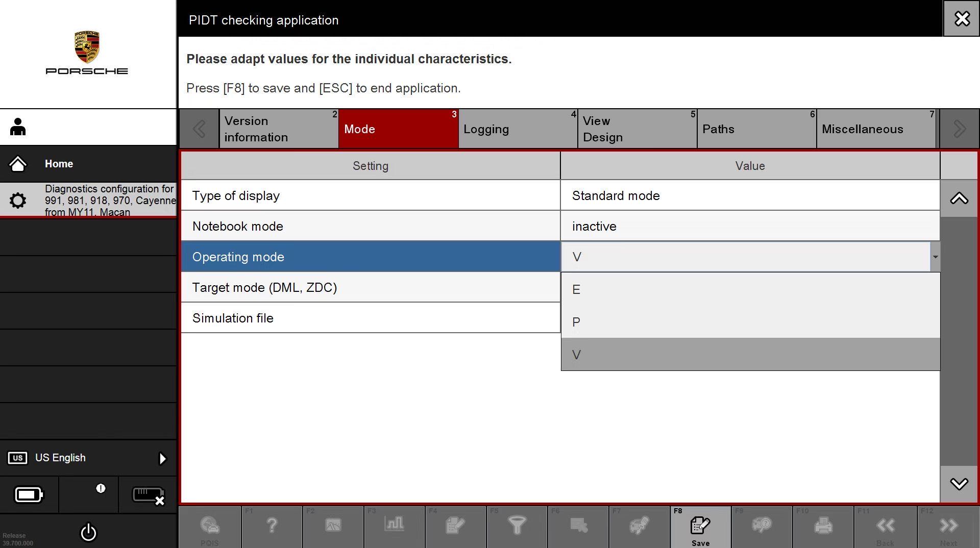Click the F10 printer icon
Viewport: 980px width, 548px height.
pyautogui.click(x=823, y=525)
